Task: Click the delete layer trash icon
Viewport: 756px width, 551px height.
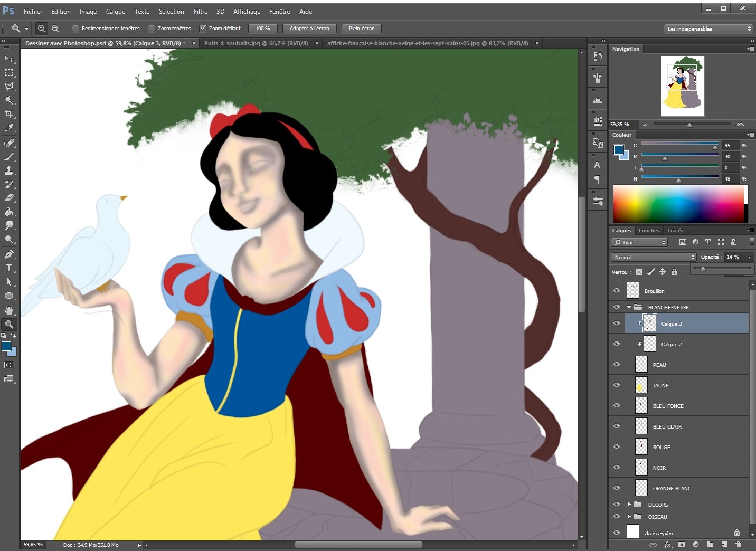Action: pyautogui.click(x=738, y=544)
